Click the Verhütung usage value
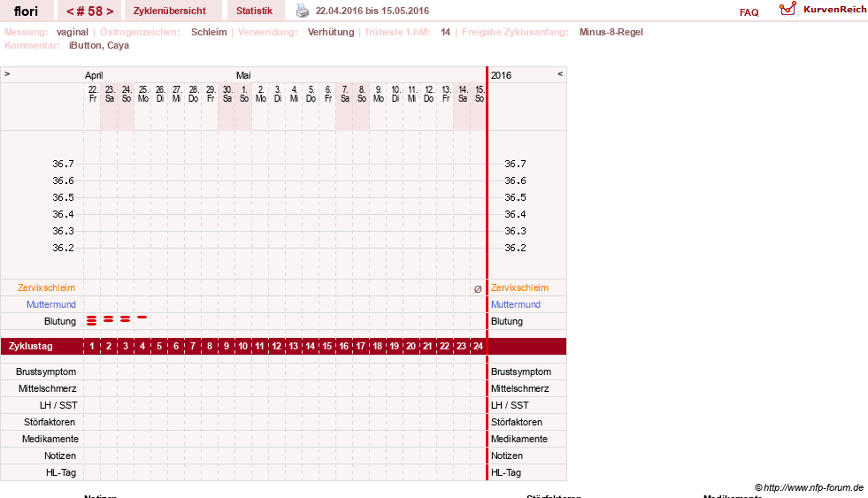Viewport: 868px width, 498px height. (x=331, y=32)
